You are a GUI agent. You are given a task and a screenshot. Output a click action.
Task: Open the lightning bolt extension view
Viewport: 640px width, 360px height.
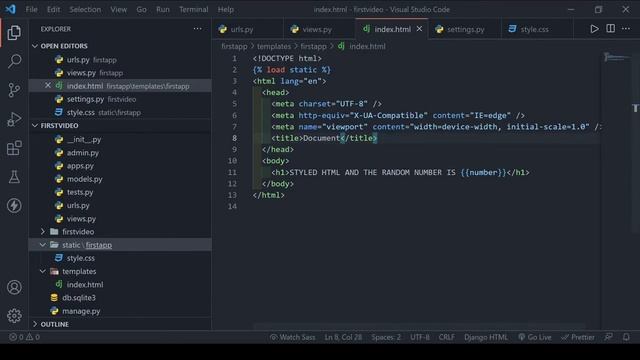tap(14, 205)
